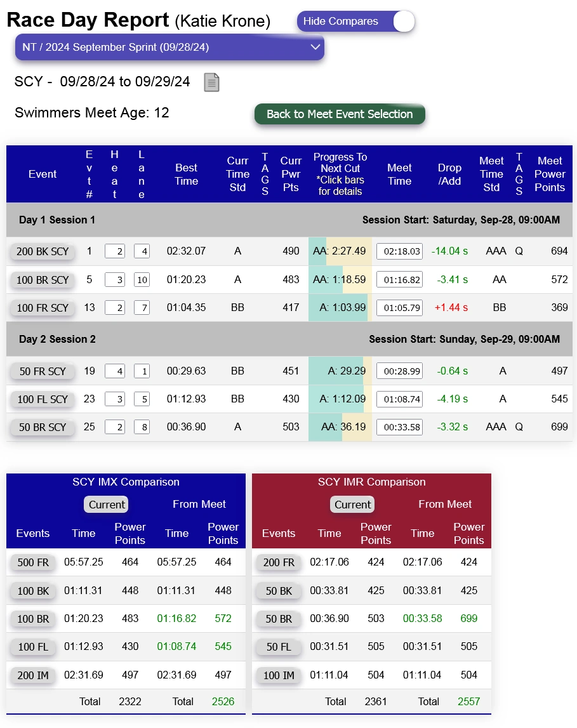This screenshot has height=728, width=577.
Task: Switch to From Meet in IMX Comparison
Action: click(x=199, y=505)
